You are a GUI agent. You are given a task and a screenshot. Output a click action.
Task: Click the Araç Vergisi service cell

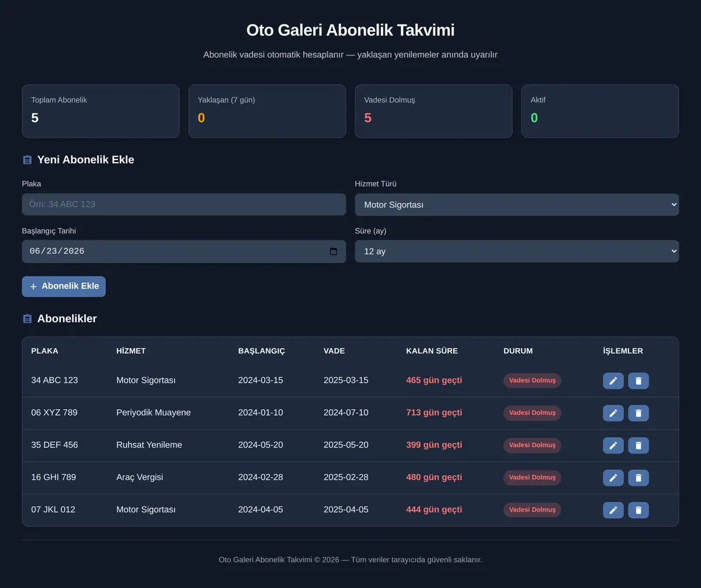tap(140, 477)
